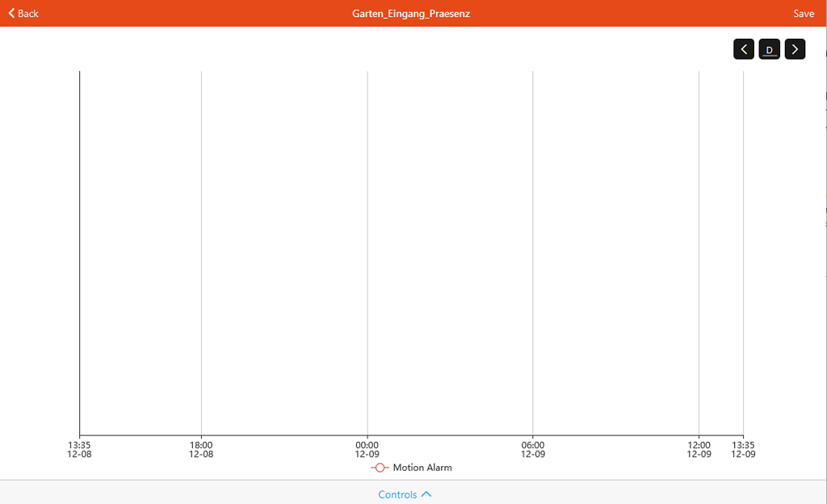Click the Back chevron icon
Viewport: 827px width, 504px height.
coord(10,13)
